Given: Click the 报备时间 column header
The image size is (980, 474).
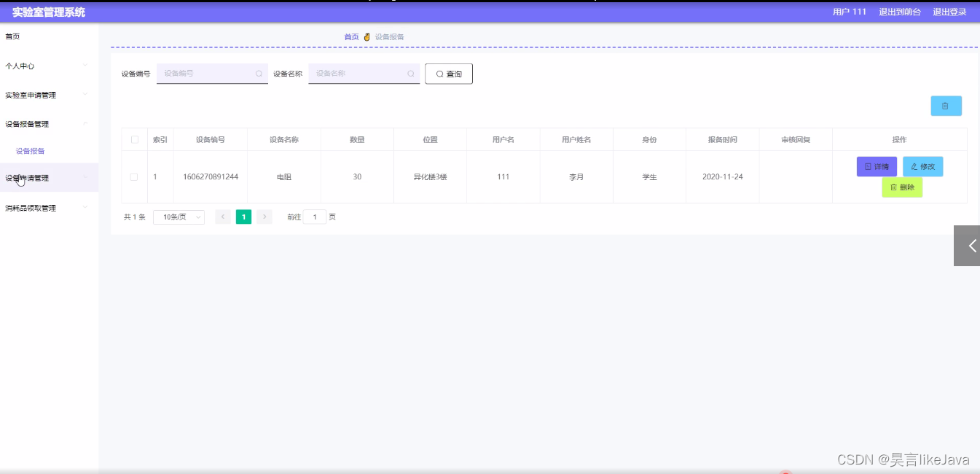Looking at the screenshot, I should pos(723,139).
